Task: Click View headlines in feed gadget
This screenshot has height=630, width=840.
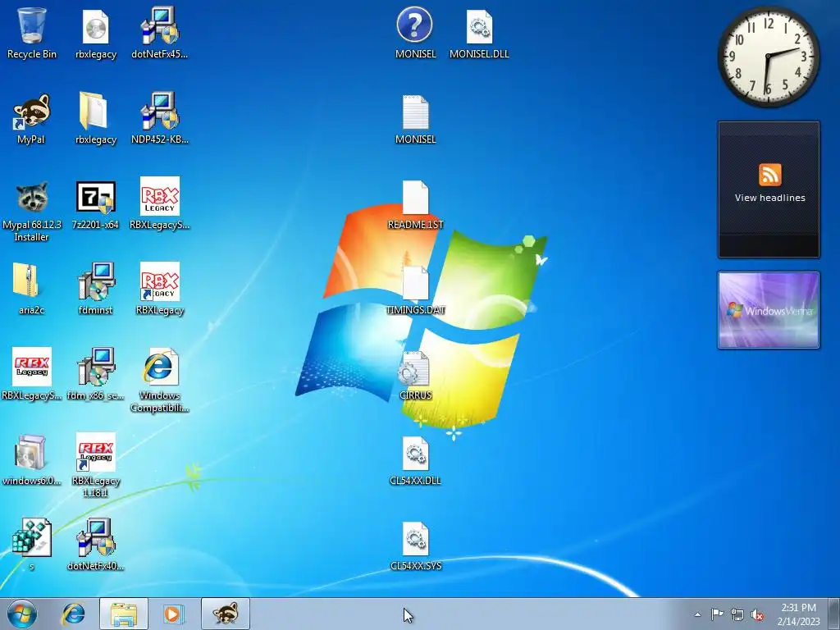Action: click(x=769, y=198)
